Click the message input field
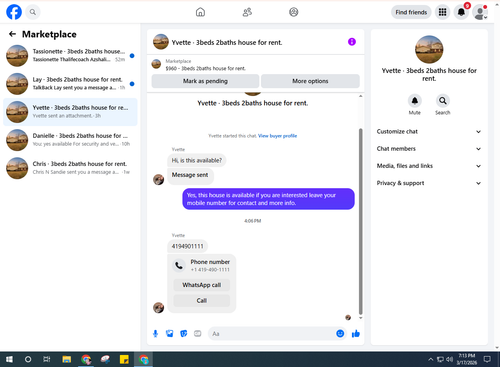 (x=272, y=334)
